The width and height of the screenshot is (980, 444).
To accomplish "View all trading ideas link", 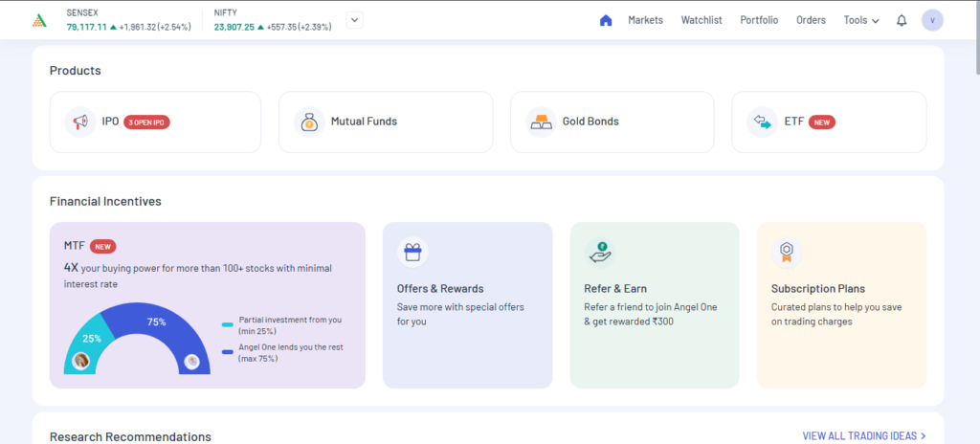I will pos(864,436).
